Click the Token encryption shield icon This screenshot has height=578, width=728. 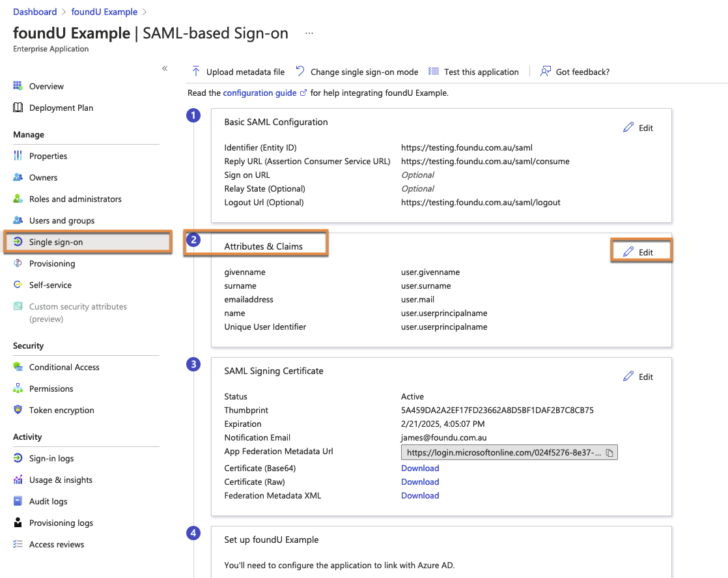click(x=18, y=409)
